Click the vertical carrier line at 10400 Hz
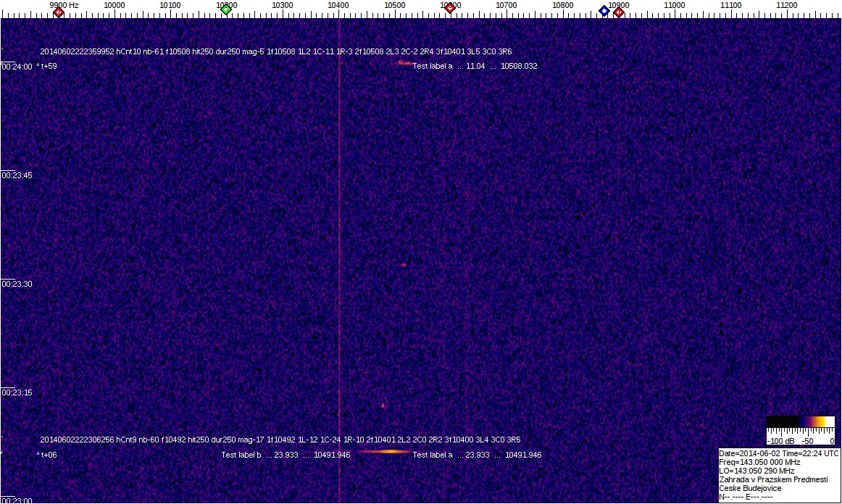The image size is (842, 504). click(339, 217)
